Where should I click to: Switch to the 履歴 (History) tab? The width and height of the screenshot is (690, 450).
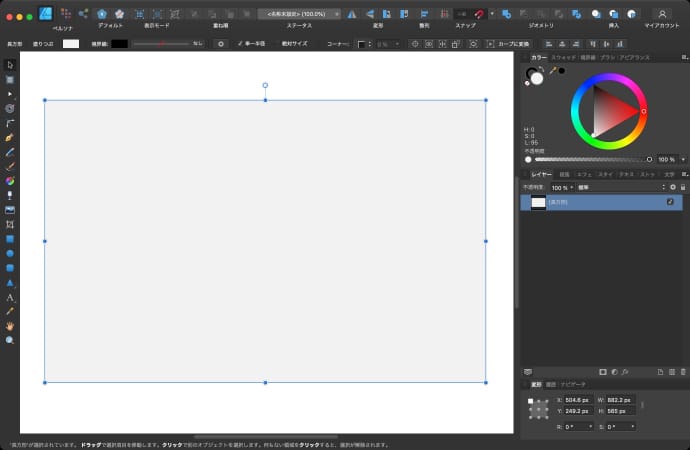tap(550, 384)
